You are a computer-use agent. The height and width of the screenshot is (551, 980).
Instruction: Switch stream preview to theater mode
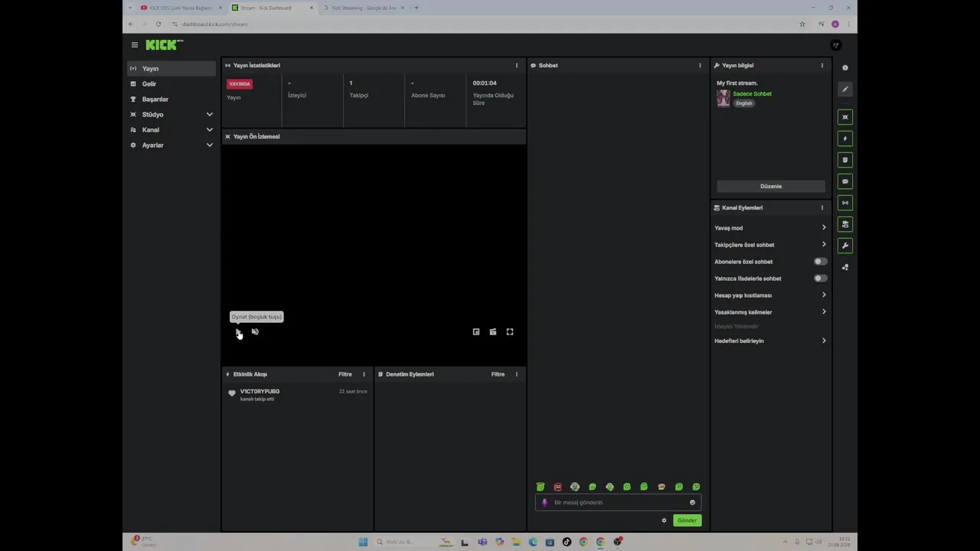pyautogui.click(x=493, y=332)
